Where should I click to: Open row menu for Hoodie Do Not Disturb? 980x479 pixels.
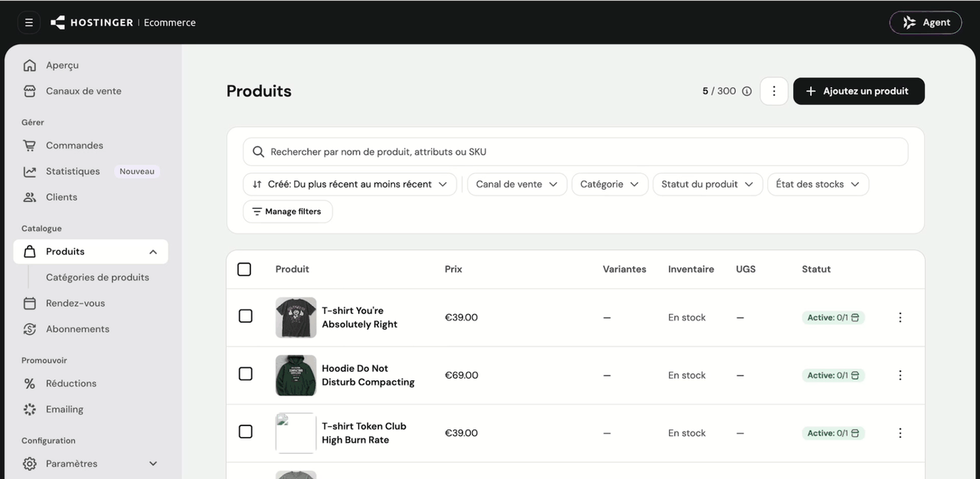click(900, 375)
